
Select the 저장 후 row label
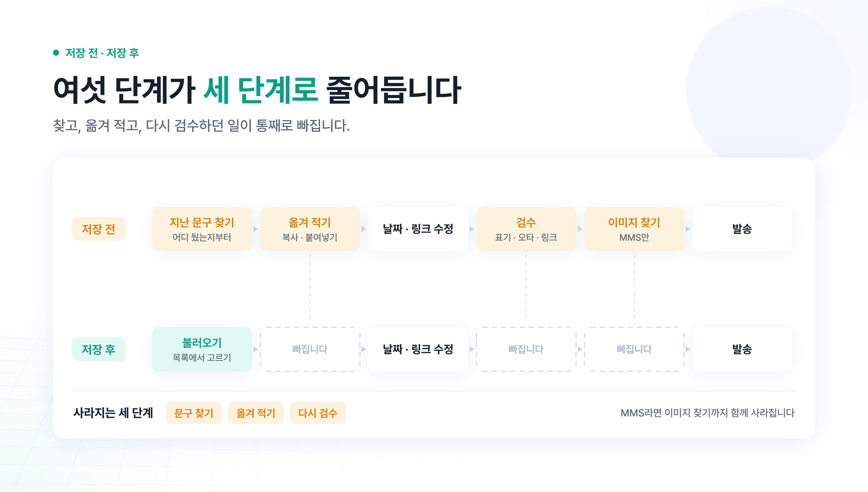98,349
